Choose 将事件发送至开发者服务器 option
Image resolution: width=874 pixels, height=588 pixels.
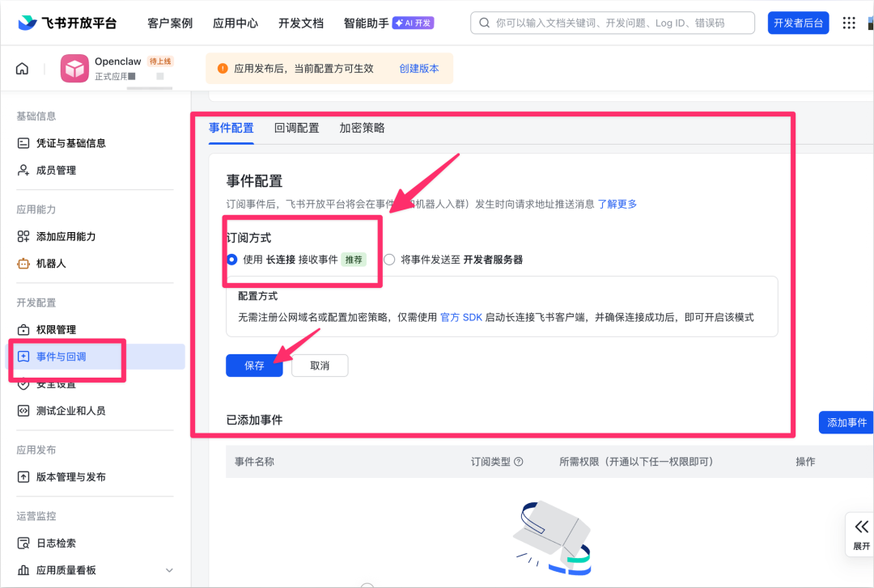point(389,259)
